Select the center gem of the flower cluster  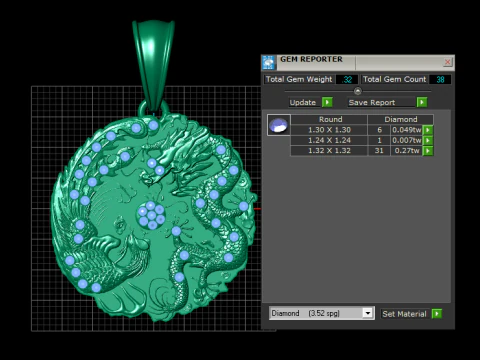[x=152, y=215]
